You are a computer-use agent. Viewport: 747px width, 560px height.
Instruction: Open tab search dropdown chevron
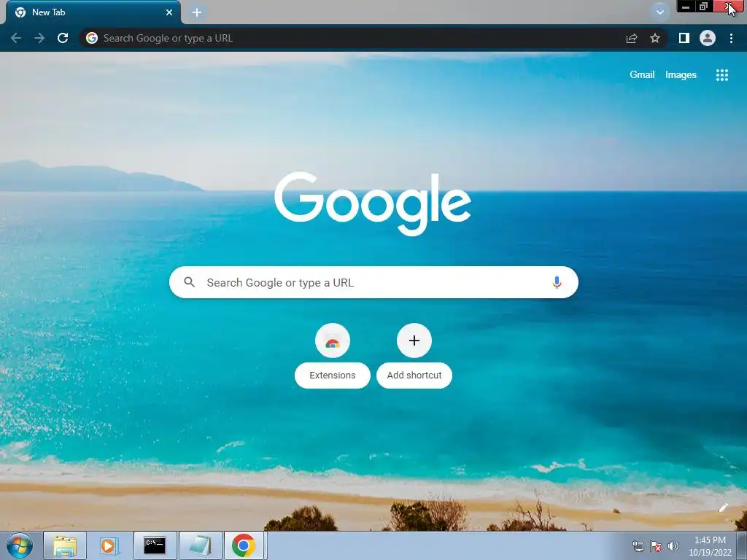click(x=659, y=12)
